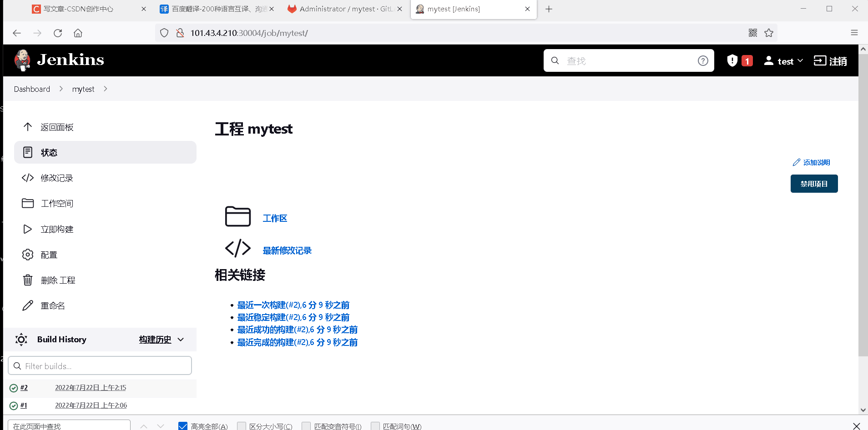868x430 pixels.
Task: Open build date 2022年7月22日 上午2:06
Action: coord(91,405)
